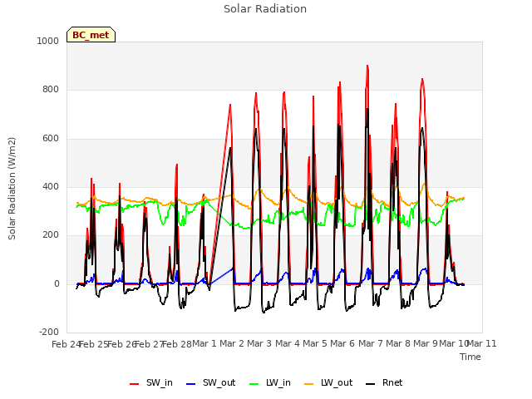Click the Feb 24 x-axis label

click(x=66, y=344)
